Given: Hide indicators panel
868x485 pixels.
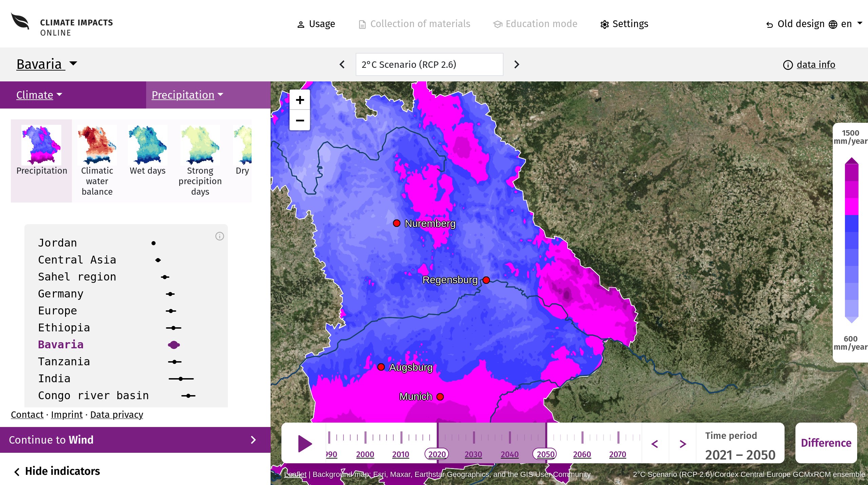Looking at the screenshot, I should click(x=57, y=471).
